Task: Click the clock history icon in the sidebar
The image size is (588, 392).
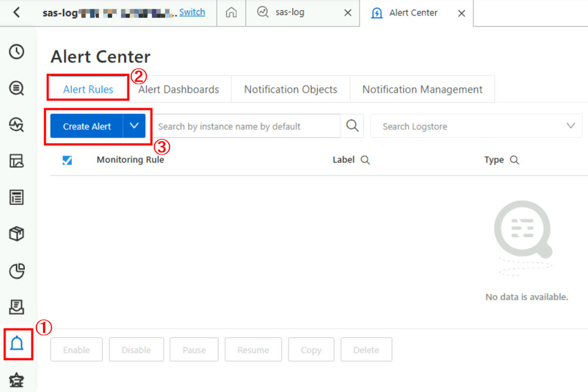Action: tap(17, 52)
